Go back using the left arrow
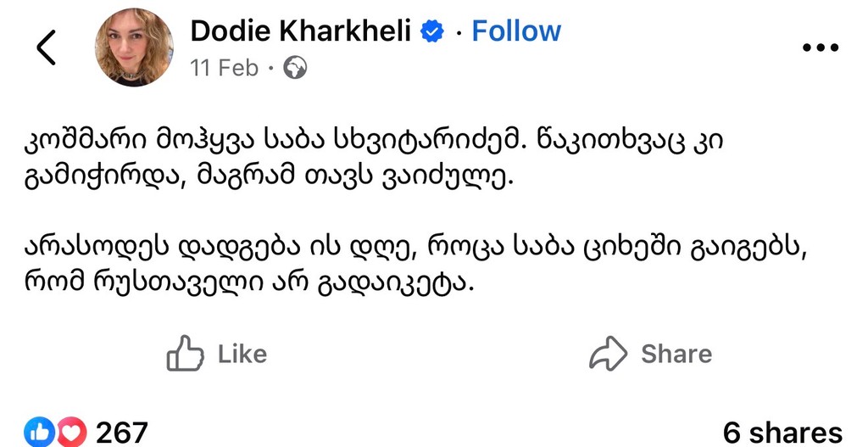Viewport: 868px width, 447px height. [47, 48]
